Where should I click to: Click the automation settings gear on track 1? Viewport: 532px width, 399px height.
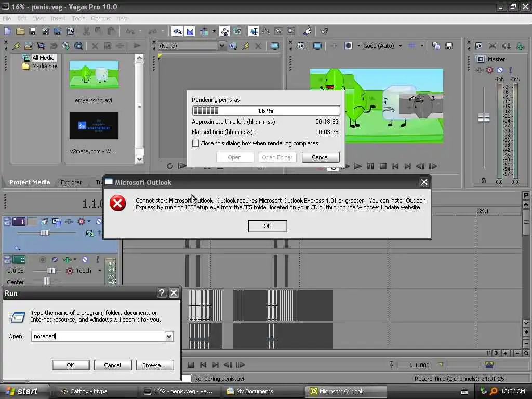(x=81, y=221)
